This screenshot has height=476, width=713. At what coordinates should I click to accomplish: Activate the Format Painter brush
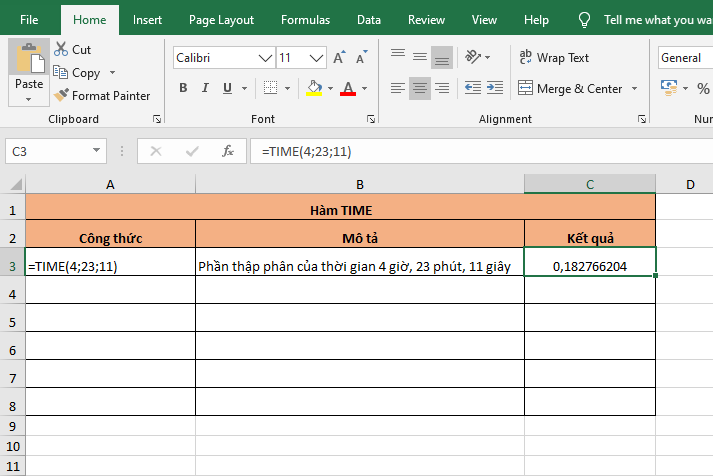[x=61, y=95]
